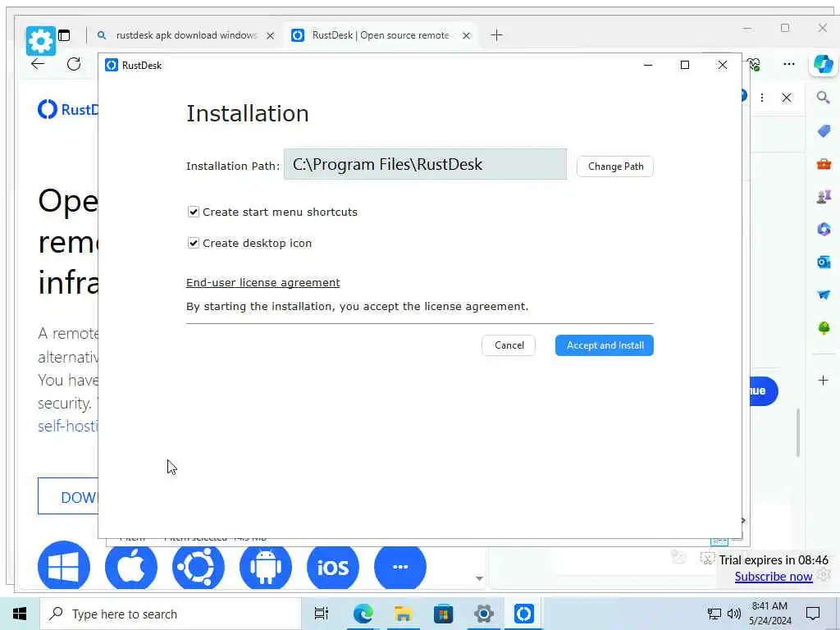
Task: Add a sidebar app with plus icon
Action: 824,381
